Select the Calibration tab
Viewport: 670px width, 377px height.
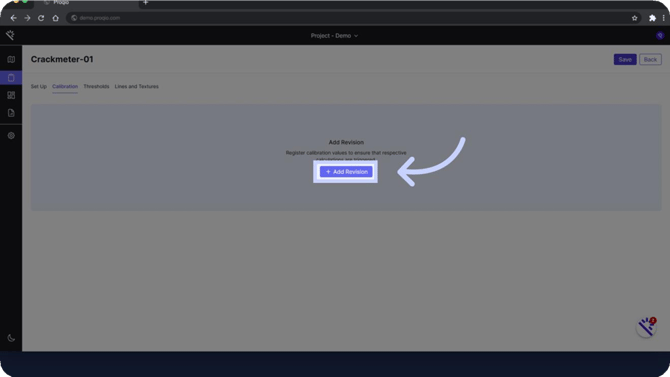click(x=65, y=86)
